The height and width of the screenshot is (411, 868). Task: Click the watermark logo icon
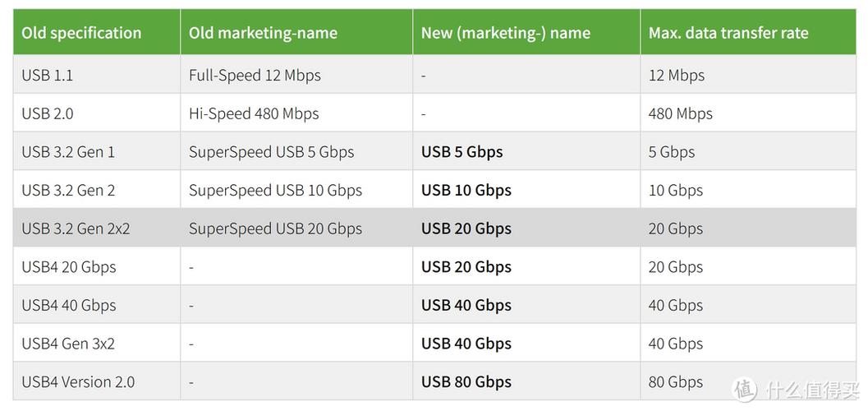745,390
